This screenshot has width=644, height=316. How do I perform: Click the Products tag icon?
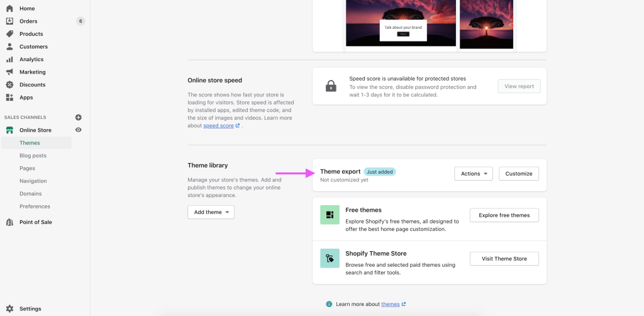tap(9, 34)
